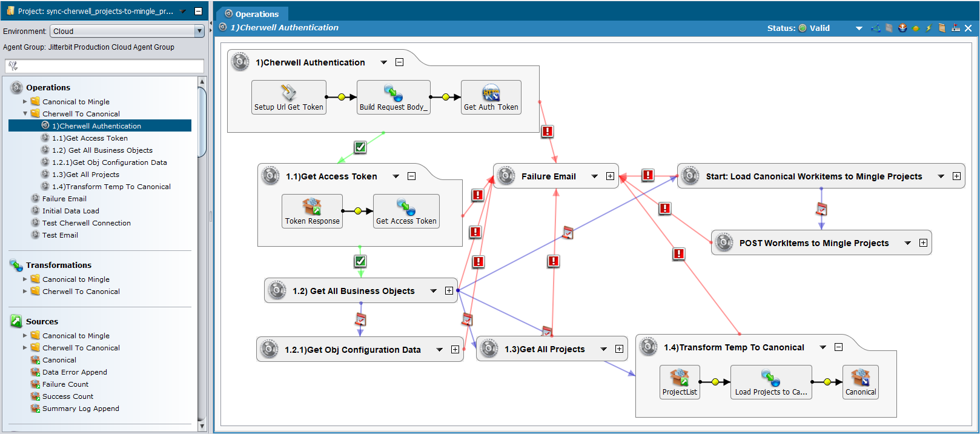Click the flag schedule icon in the operation toolbar
The width and height of the screenshot is (980, 434).
(x=955, y=28)
